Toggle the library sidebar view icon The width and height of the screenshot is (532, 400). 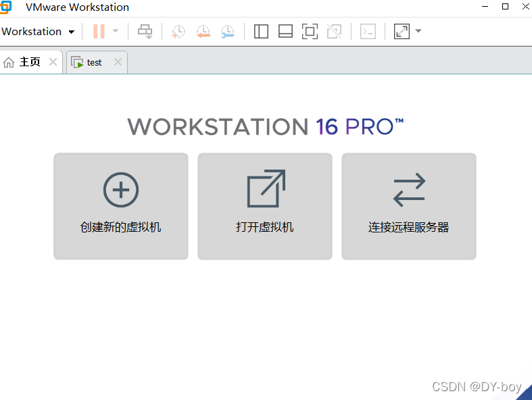[261, 32]
